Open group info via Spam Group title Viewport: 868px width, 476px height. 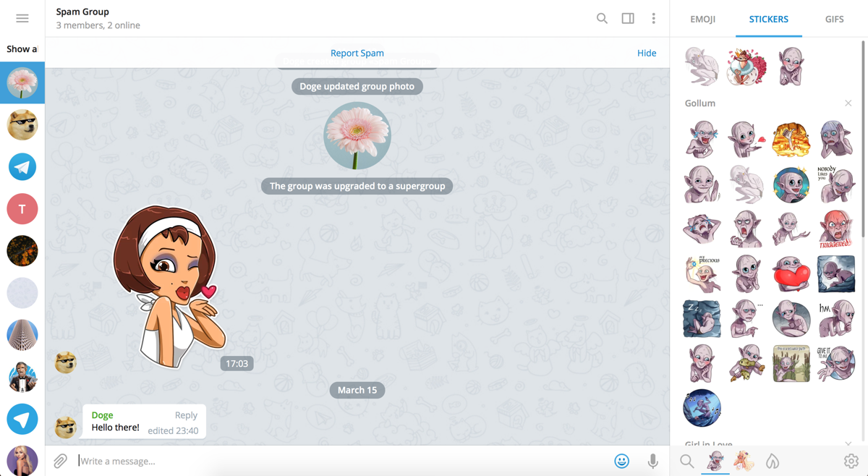[x=82, y=12]
